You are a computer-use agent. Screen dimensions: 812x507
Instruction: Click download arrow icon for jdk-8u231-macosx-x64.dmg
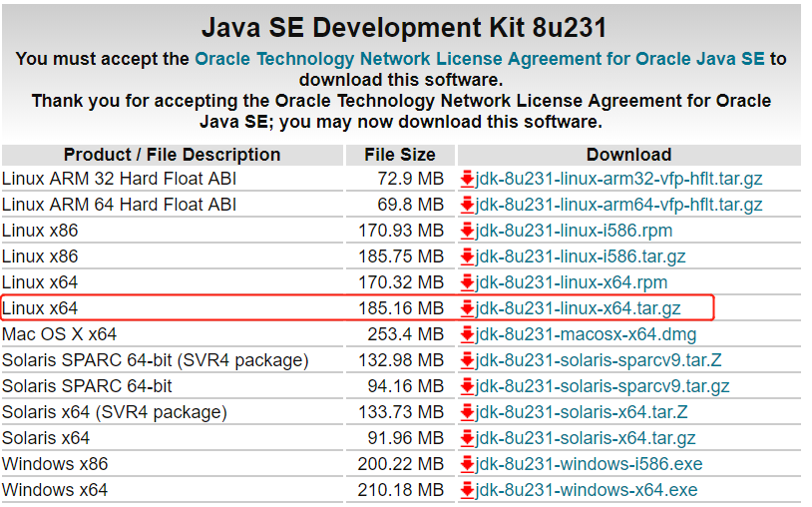coord(467,334)
